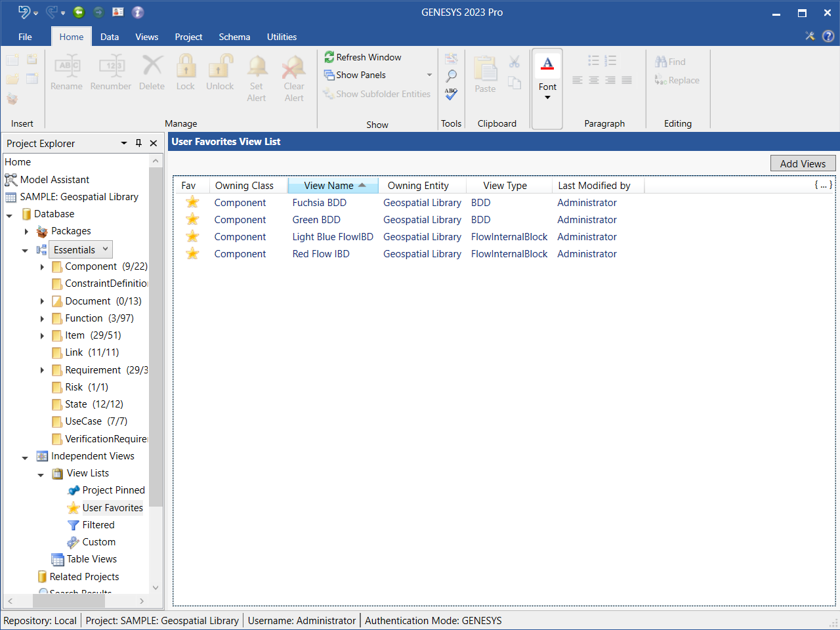This screenshot has height=630, width=840.
Task: Open the help question mark icon
Action: [x=828, y=36]
